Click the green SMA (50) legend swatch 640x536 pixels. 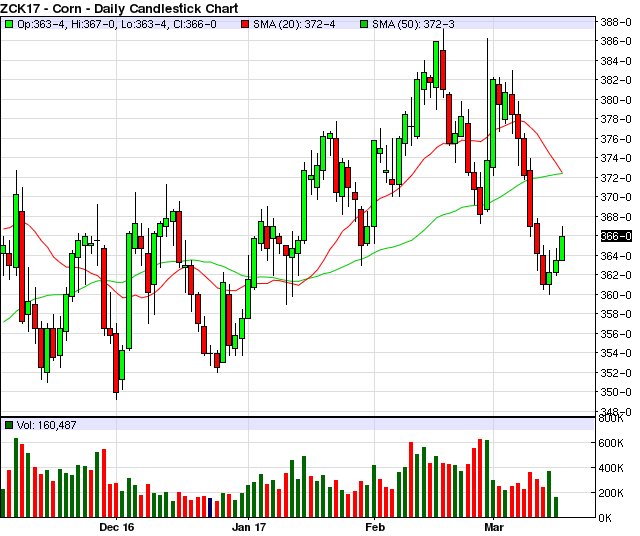click(x=364, y=24)
